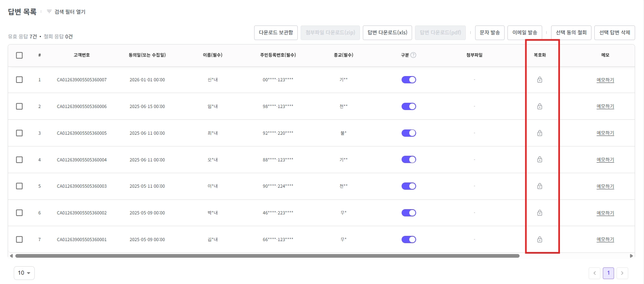Select checkbox for row 7 김*내
This screenshot has height=284, width=644.
19,239
